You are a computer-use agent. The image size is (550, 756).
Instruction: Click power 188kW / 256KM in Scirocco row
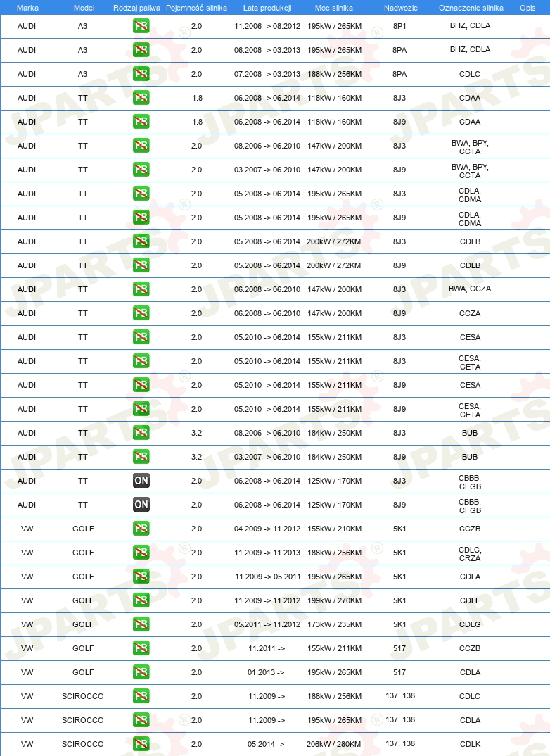pyautogui.click(x=334, y=696)
